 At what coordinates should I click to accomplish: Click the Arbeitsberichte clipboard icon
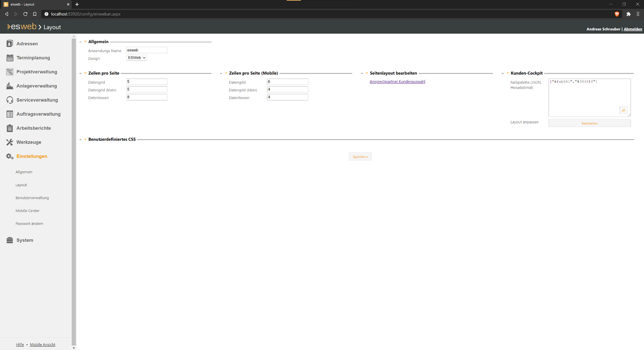point(9,128)
